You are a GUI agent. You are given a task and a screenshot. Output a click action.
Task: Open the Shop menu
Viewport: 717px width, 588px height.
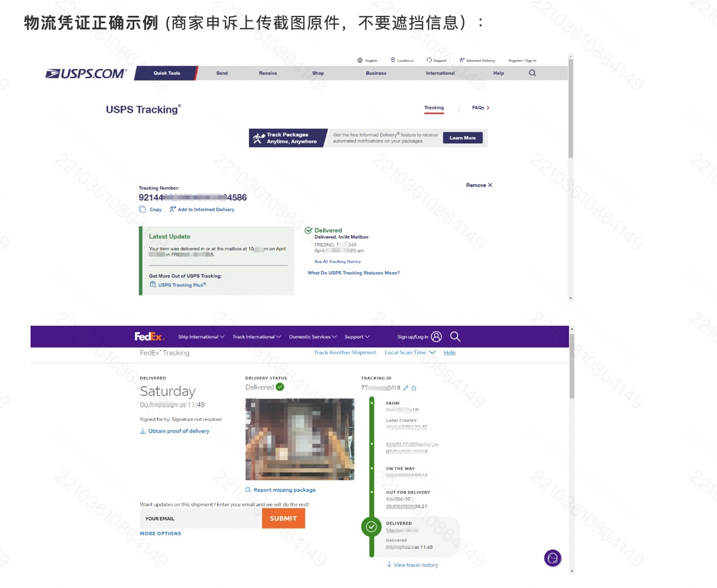pyautogui.click(x=318, y=73)
